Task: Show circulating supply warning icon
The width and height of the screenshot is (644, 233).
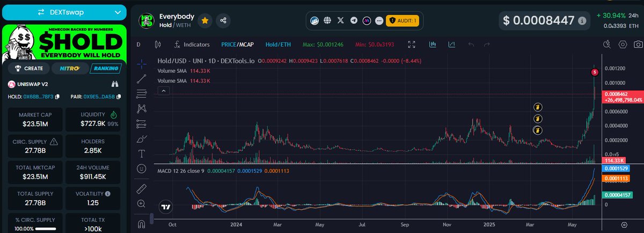Action: coord(54,142)
